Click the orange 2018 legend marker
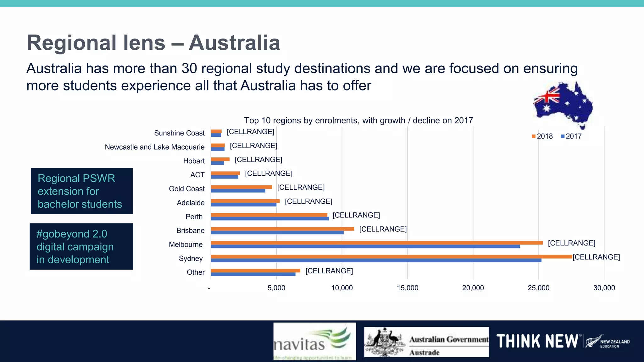Image resolution: width=644 pixels, height=362 pixels. click(x=534, y=136)
